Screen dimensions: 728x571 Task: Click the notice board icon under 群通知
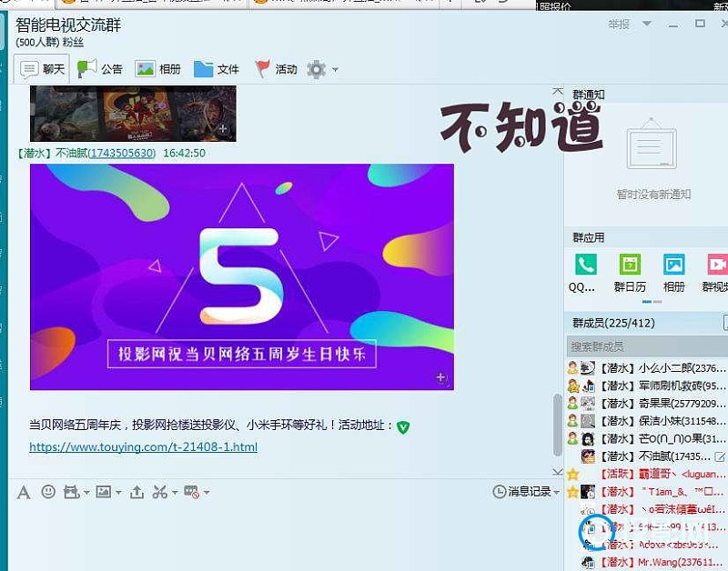click(x=652, y=144)
